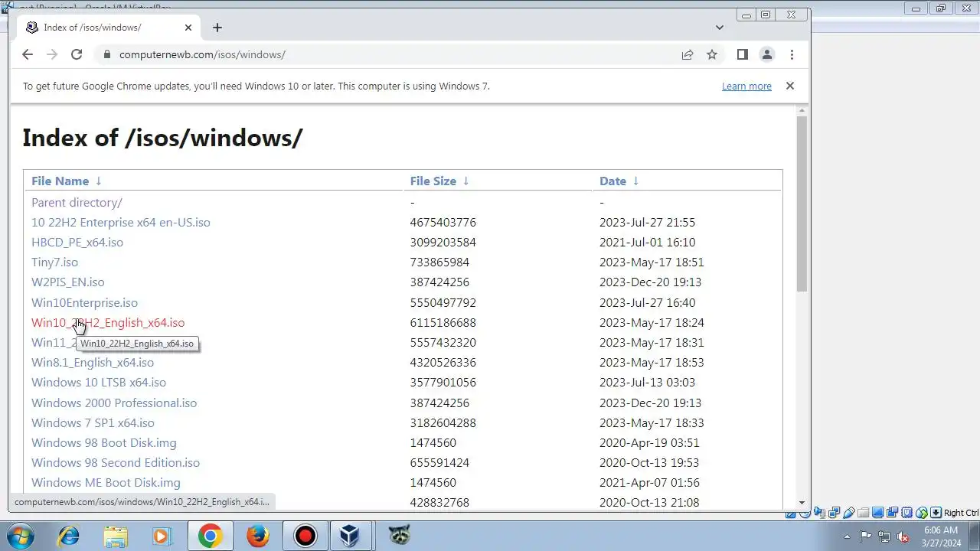
Task: Open the share page icon in address bar
Action: [x=688, y=54]
